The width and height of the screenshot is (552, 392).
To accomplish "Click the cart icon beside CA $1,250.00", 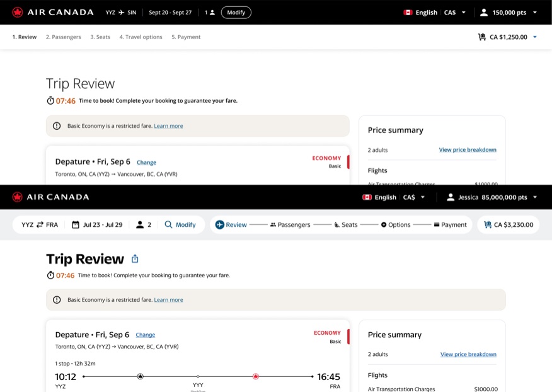I will tap(482, 37).
